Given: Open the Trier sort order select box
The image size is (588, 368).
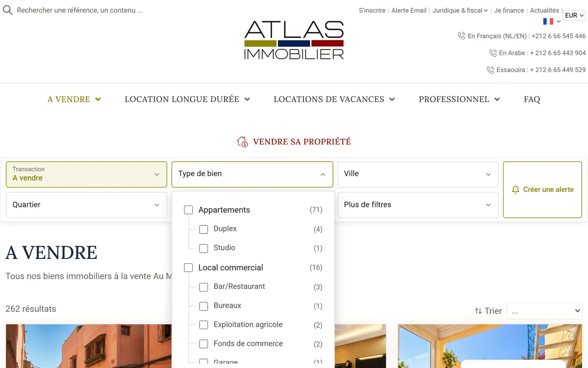Looking at the screenshot, I should click(544, 311).
